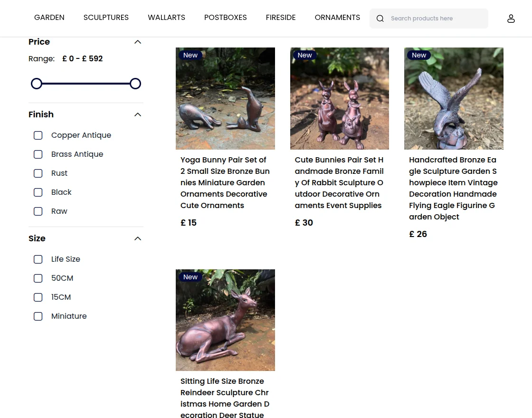
Task: Tick the Life Size checkbox
Action: coord(38,259)
